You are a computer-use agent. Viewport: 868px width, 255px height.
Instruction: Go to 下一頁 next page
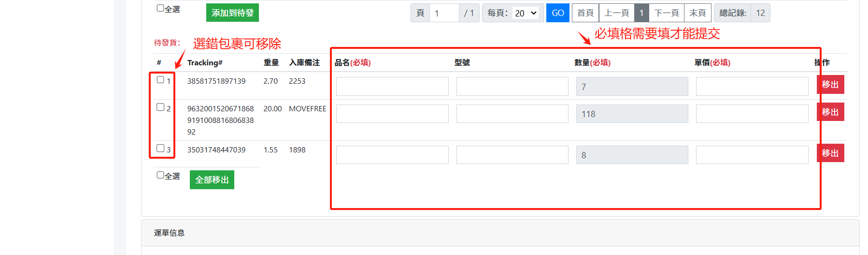point(666,13)
